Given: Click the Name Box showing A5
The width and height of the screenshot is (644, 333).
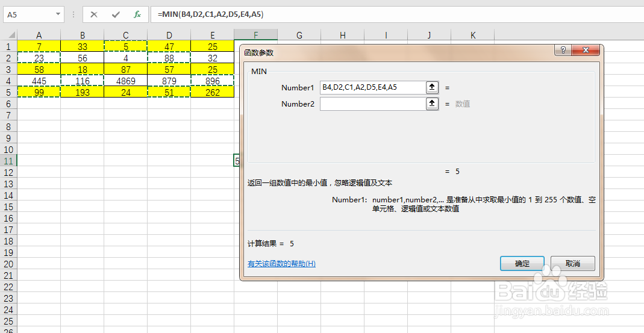Looking at the screenshot, I should point(29,14).
